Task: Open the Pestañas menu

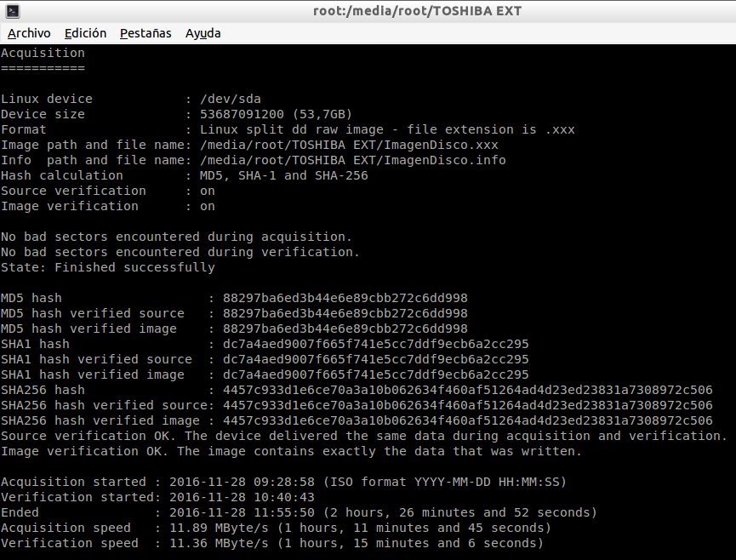Action: click(x=145, y=33)
